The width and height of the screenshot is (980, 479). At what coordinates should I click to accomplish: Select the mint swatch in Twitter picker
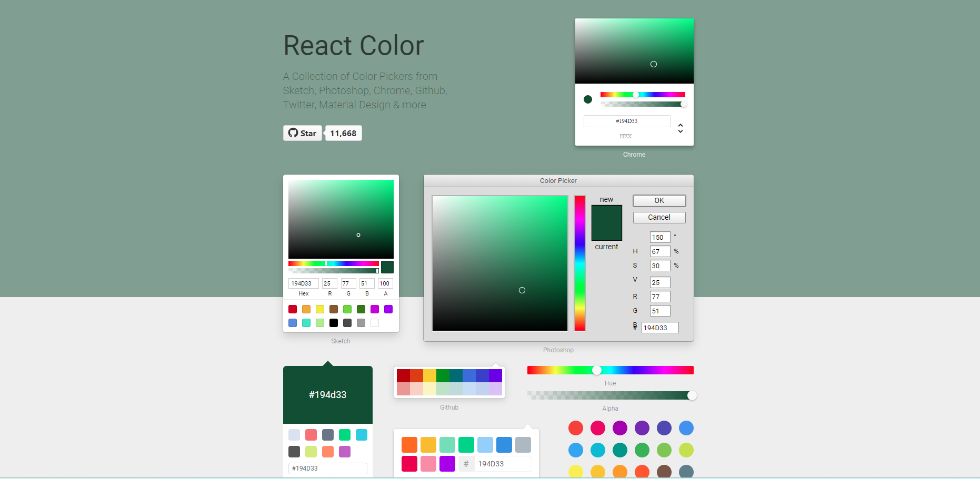(x=447, y=445)
